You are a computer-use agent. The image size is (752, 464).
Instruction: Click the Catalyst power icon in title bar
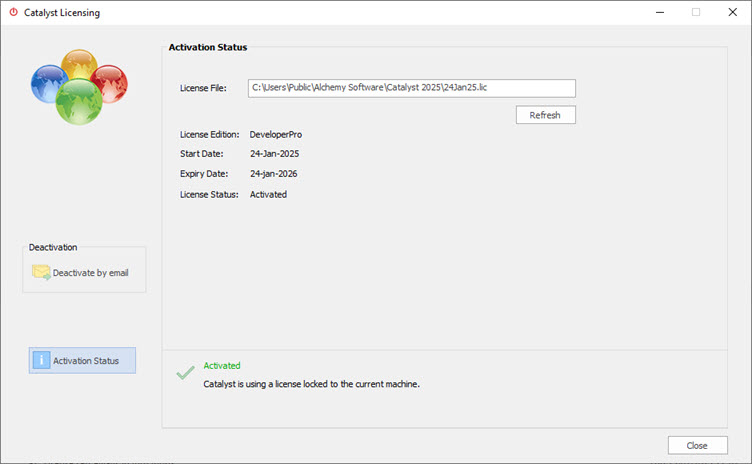click(13, 12)
